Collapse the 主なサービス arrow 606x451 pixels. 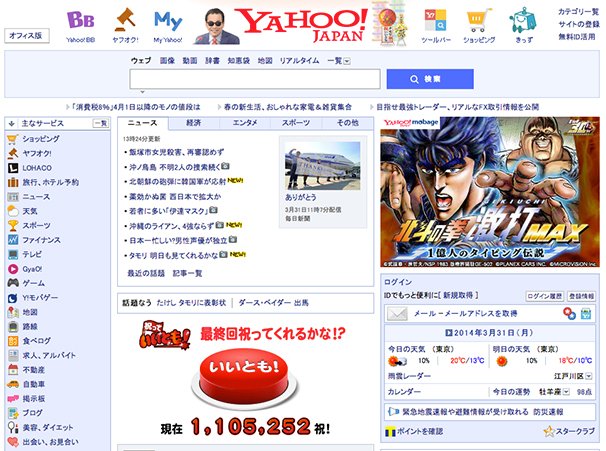[x=12, y=124]
